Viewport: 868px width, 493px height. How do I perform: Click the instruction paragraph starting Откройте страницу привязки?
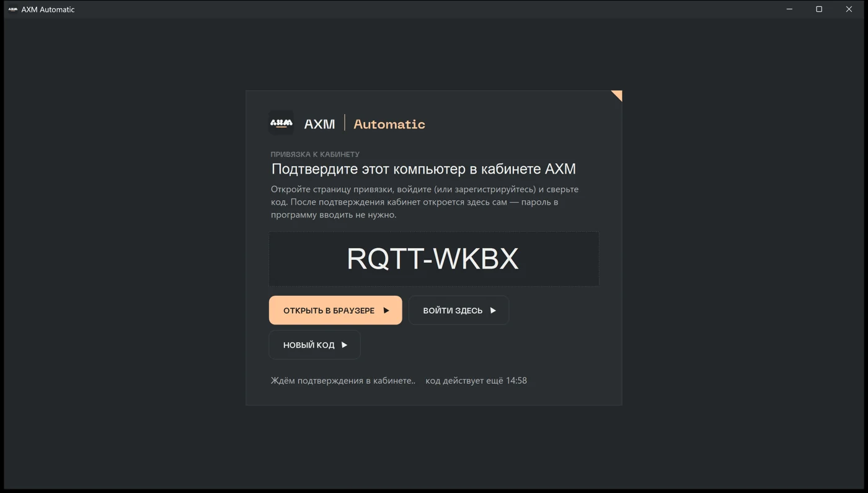click(x=425, y=202)
